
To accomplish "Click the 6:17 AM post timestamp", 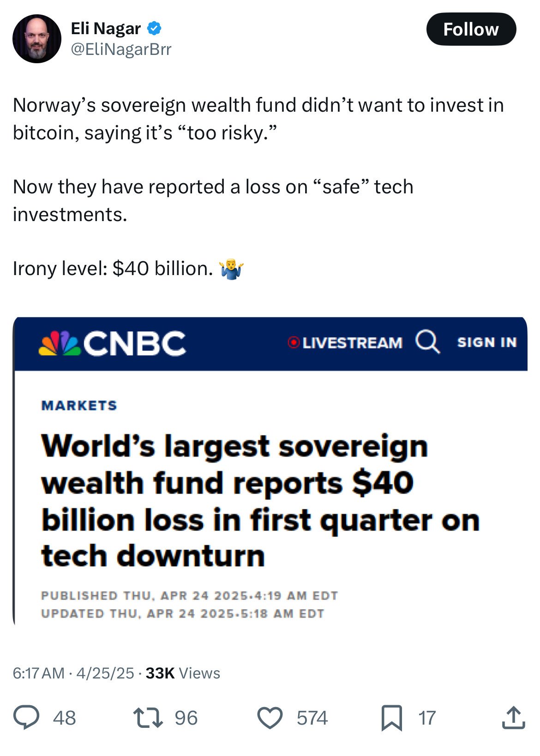I will [38, 673].
